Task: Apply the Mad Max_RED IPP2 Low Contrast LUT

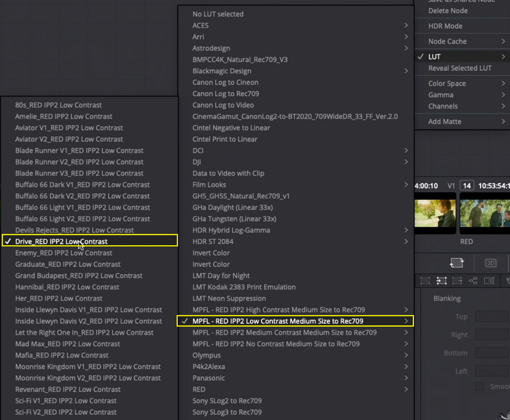Action: tap(90, 344)
